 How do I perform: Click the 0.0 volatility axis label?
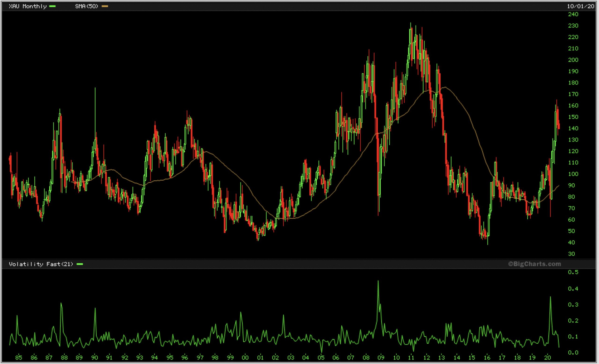573,353
